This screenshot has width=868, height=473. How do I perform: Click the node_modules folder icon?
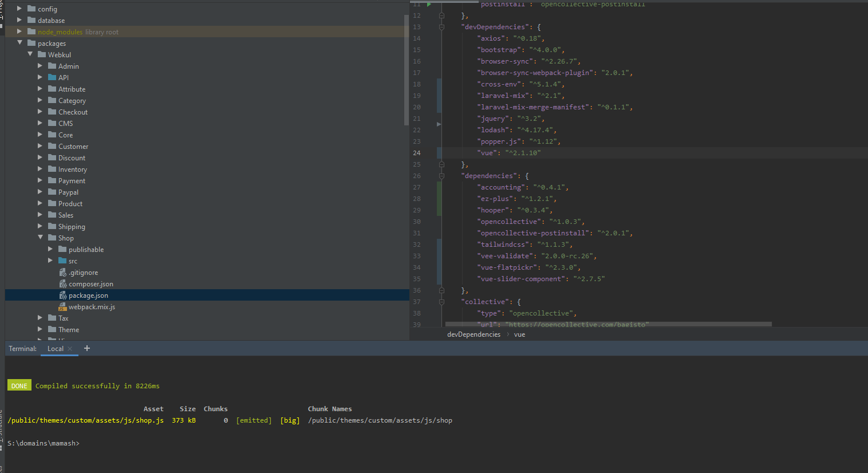[x=31, y=31]
